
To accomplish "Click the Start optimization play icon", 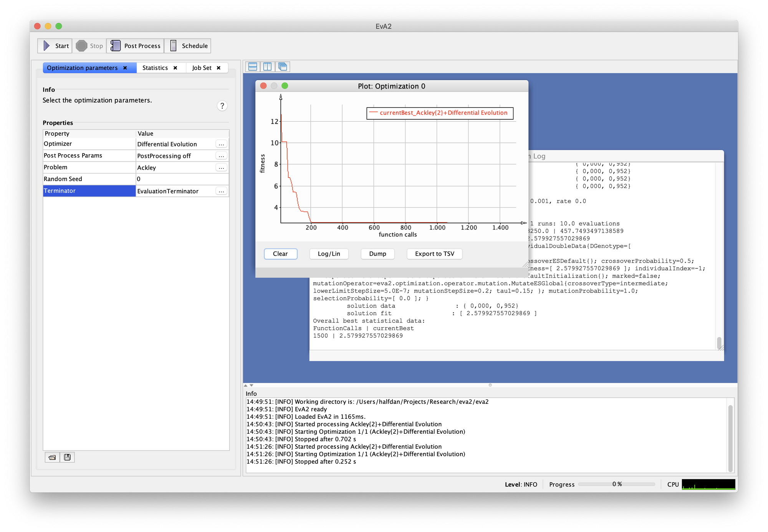I will point(46,46).
